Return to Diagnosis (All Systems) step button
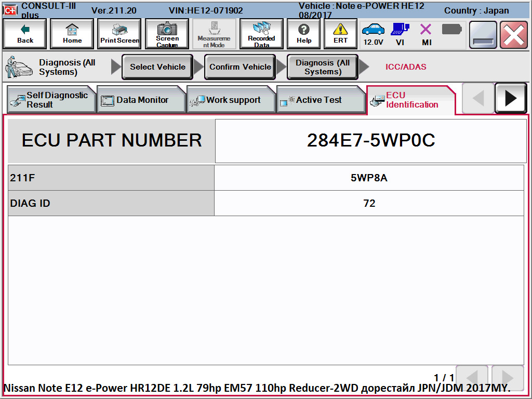The height and width of the screenshot is (399, 532). pyautogui.click(x=323, y=67)
